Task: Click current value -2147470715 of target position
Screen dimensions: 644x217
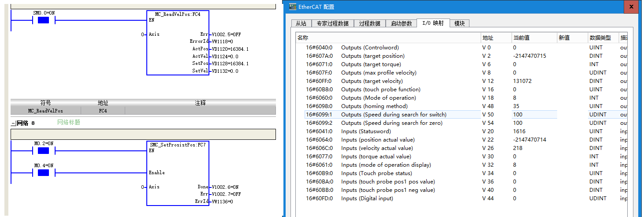Action: (x=529, y=56)
